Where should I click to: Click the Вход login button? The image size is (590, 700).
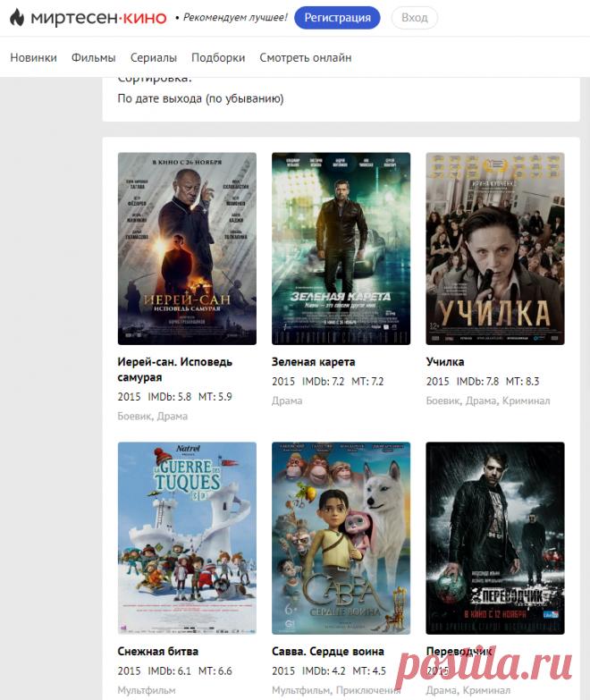pos(414,18)
